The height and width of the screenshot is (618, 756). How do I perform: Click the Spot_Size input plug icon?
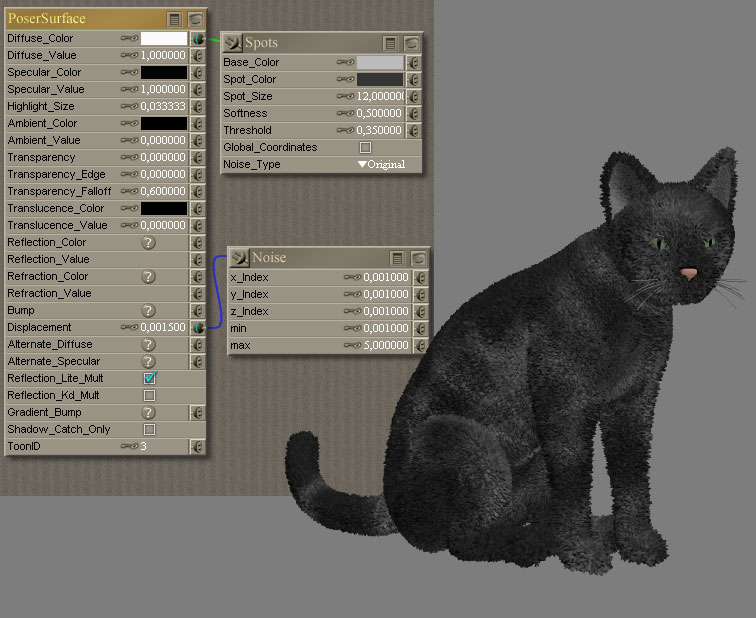414,96
